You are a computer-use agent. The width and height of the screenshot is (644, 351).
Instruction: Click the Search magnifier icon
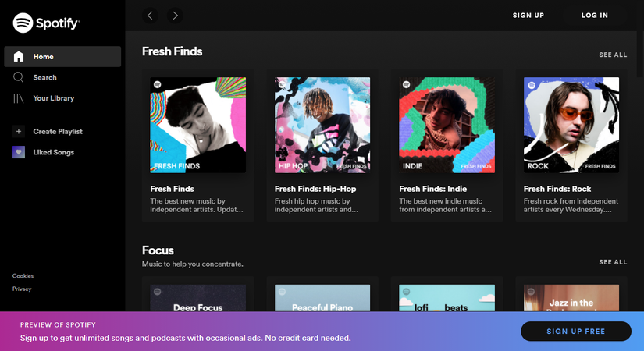19,77
